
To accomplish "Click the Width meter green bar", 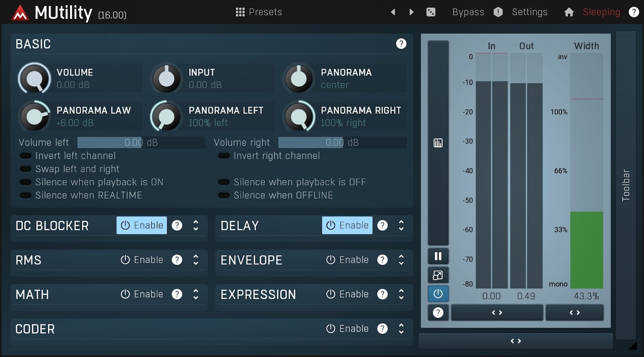I will pyautogui.click(x=586, y=250).
